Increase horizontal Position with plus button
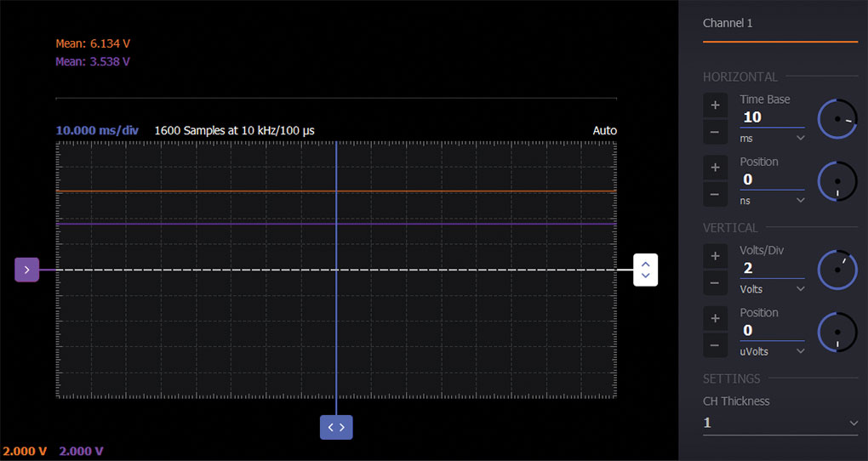The width and height of the screenshot is (868, 461). pyautogui.click(x=715, y=168)
